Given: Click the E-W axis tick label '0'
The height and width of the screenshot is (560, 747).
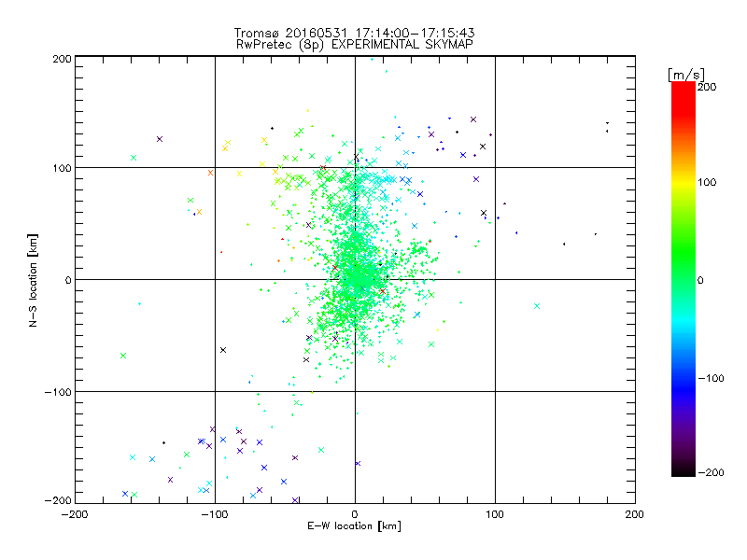Looking at the screenshot, I should (x=355, y=514).
